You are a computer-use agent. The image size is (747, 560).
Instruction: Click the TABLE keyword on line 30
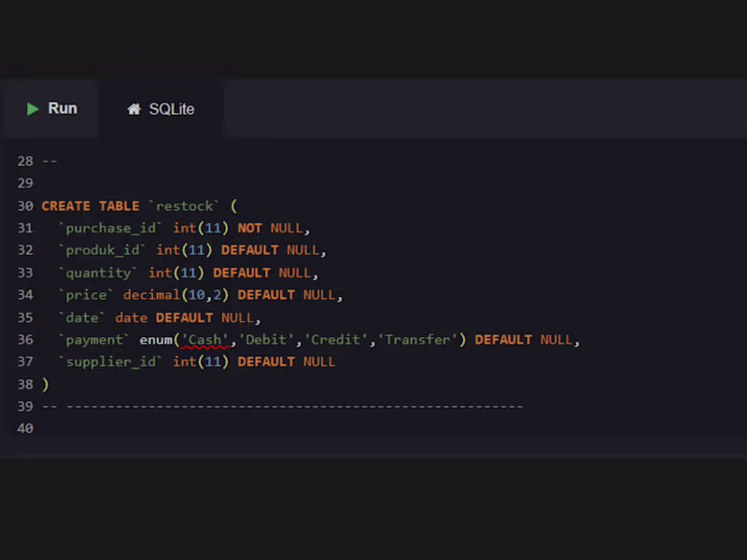click(120, 205)
